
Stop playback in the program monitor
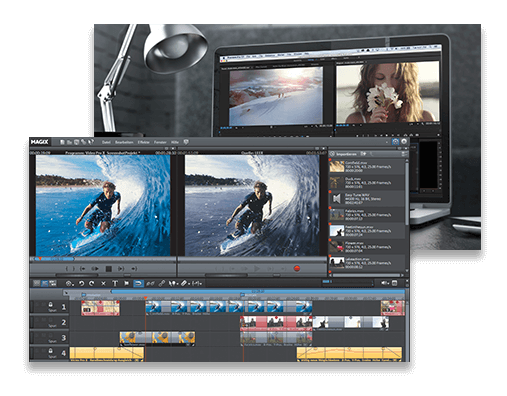(x=109, y=268)
